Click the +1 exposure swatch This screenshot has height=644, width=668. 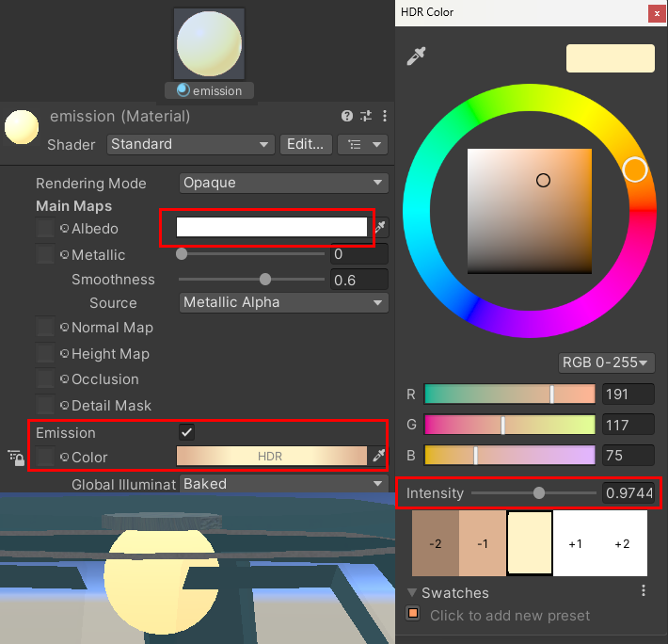coord(576,544)
